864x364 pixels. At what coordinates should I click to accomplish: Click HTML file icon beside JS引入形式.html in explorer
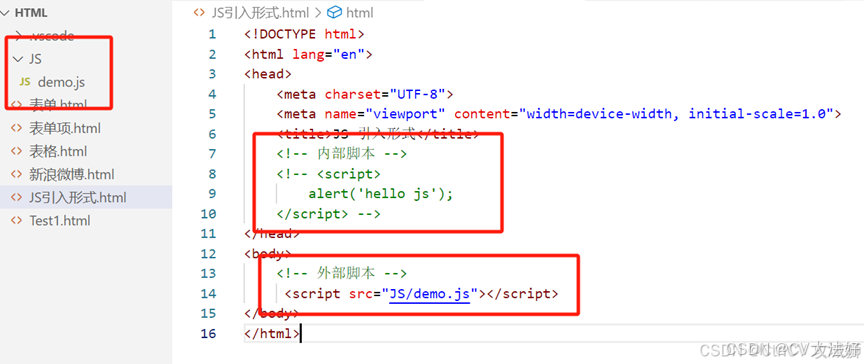[17, 198]
